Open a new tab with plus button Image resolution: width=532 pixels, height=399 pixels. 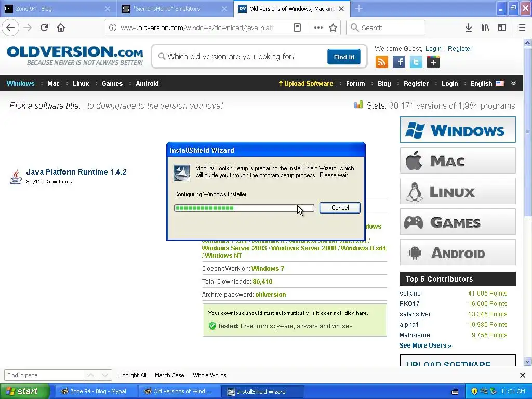pos(358,9)
